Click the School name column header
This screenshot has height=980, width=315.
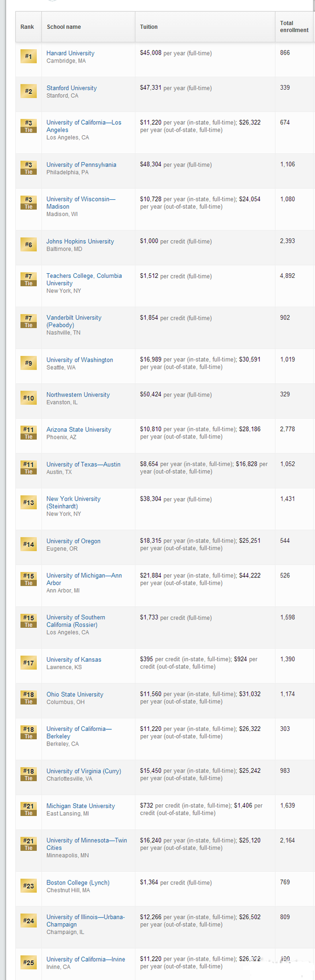pyautogui.click(x=64, y=27)
